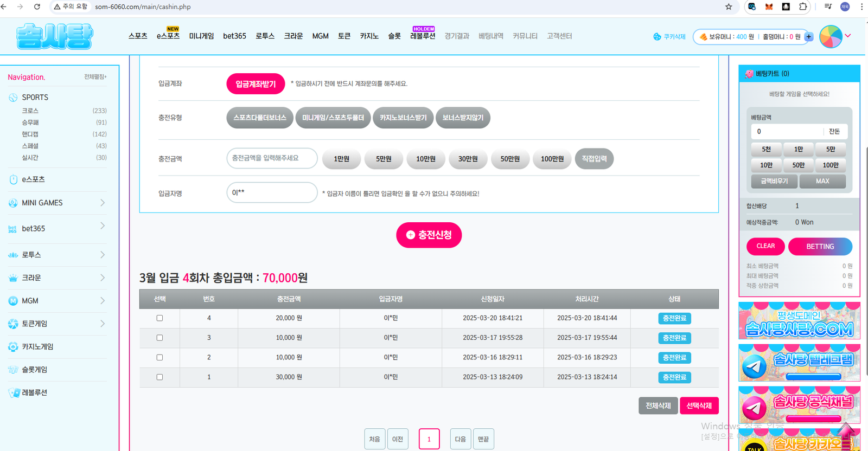Image resolution: width=868 pixels, height=451 pixels.
Task: Bookmark this page with the star icon
Action: [x=729, y=7]
